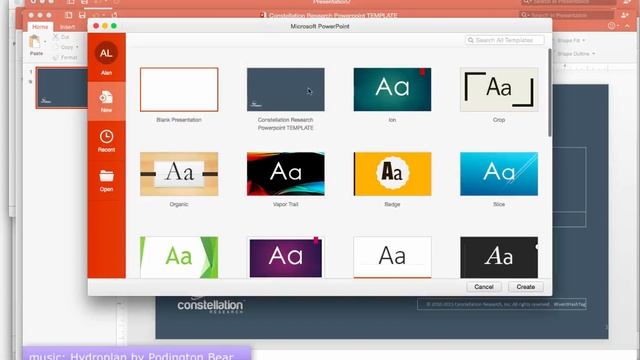This screenshot has width=640, height=360.
Task: Focus the Search All Templates field
Action: pos(504,40)
